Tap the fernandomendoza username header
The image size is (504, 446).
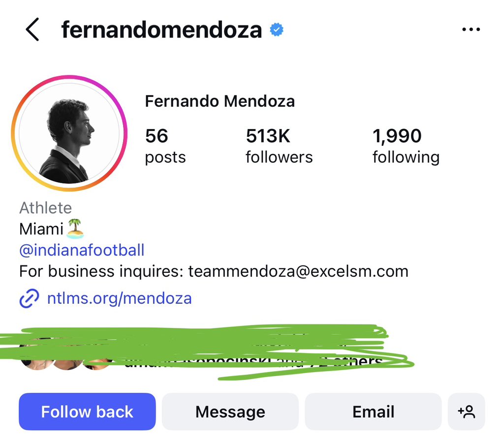[161, 30]
